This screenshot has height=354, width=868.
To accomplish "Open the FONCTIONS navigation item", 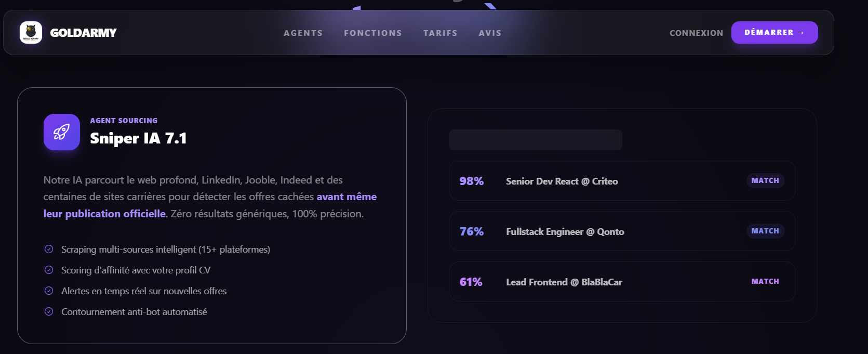I will point(373,33).
